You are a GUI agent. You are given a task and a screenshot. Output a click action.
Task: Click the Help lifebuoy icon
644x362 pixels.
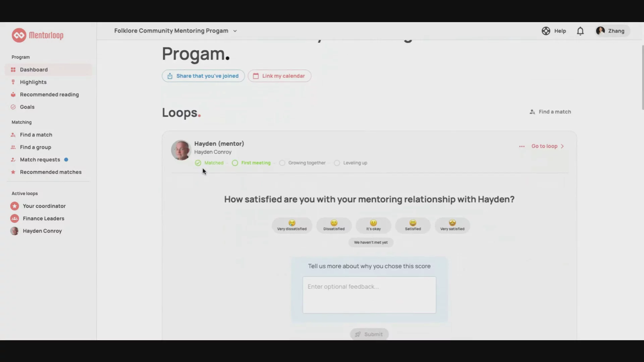[x=546, y=31]
